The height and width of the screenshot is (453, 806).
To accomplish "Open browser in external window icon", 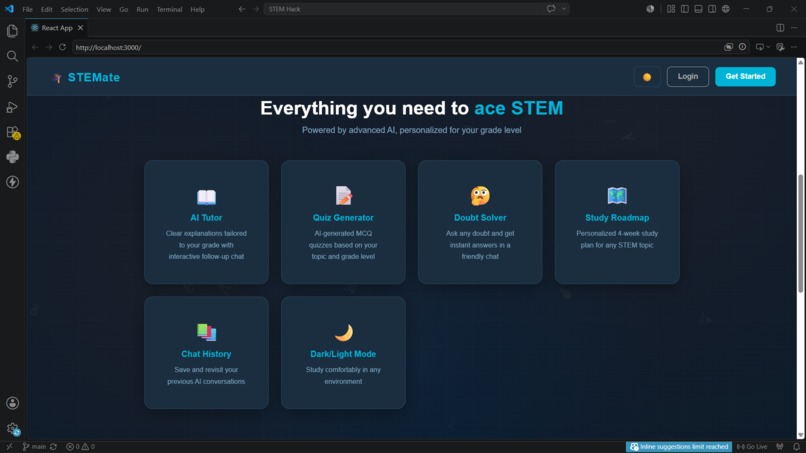I will coord(728,47).
